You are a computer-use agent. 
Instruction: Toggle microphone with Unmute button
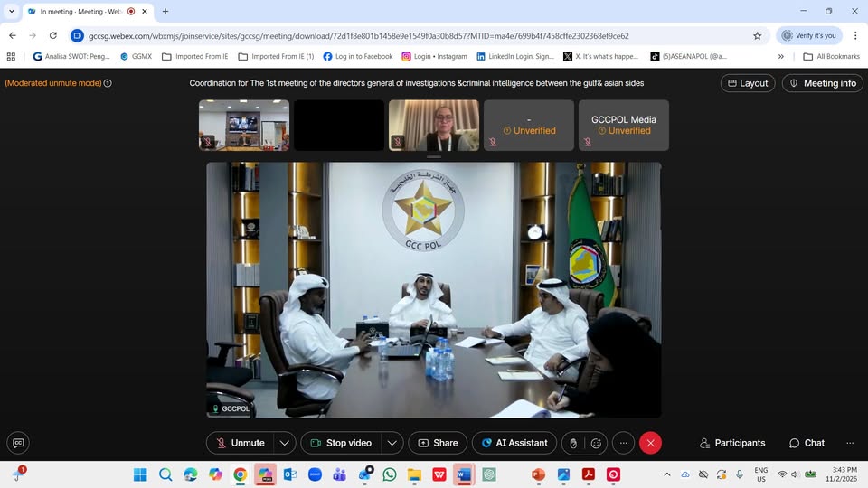(x=240, y=443)
